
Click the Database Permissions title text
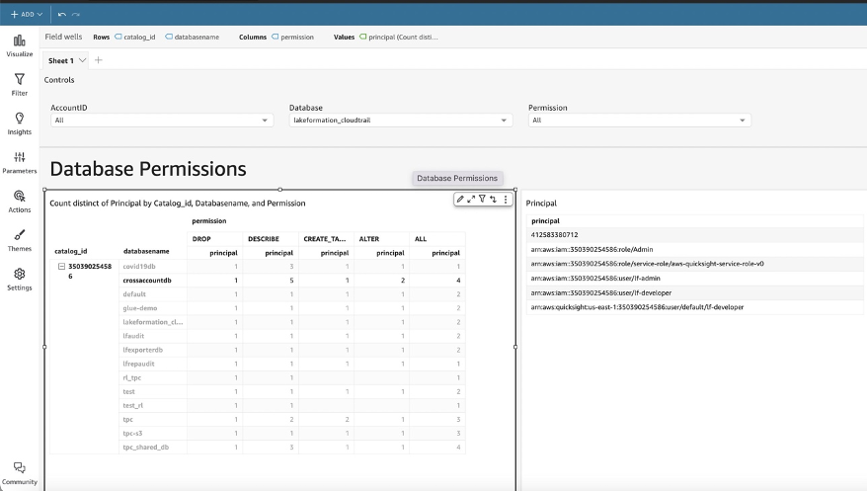pos(148,169)
